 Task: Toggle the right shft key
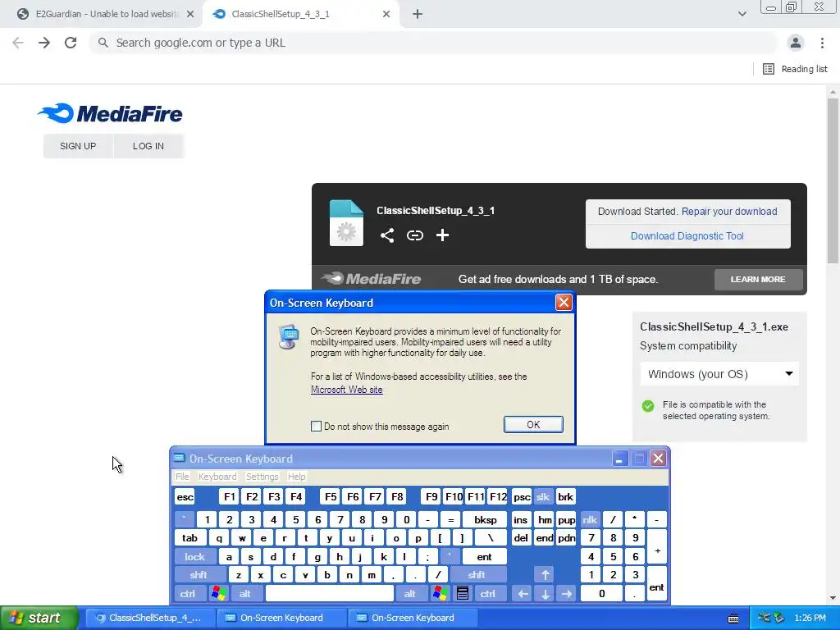tap(477, 575)
